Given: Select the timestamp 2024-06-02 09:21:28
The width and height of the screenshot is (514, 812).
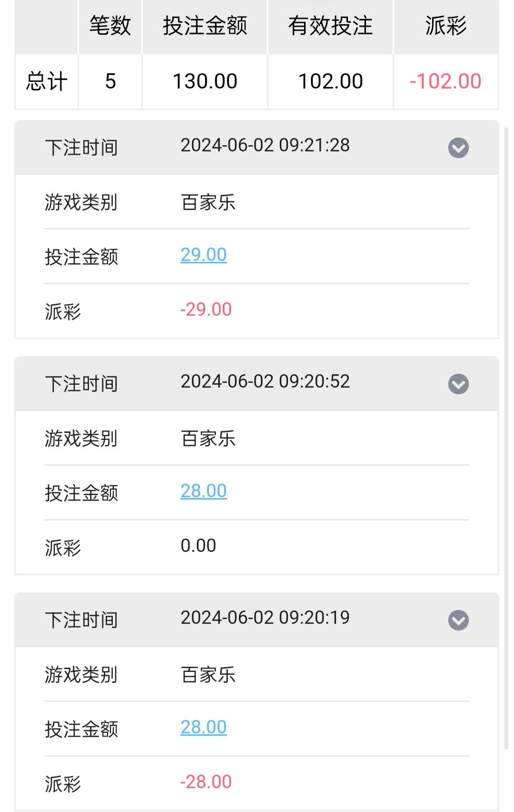Looking at the screenshot, I should 265,145.
